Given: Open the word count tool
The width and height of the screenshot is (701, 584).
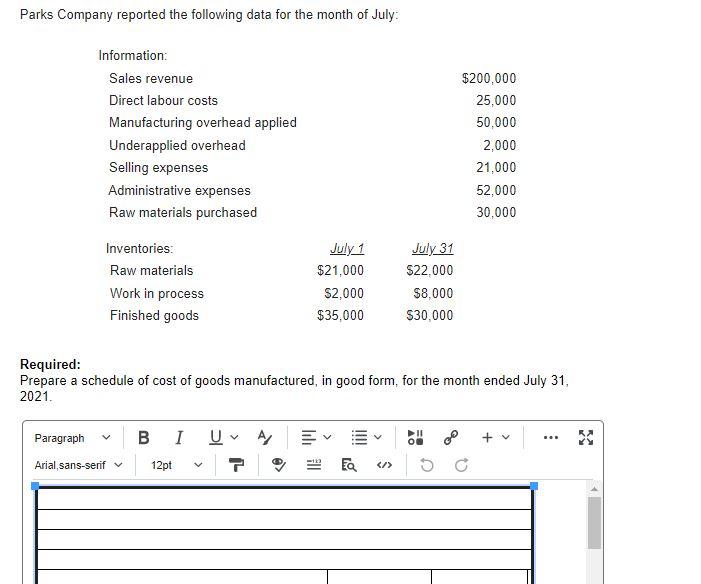Looking at the screenshot, I should pyautogui.click(x=314, y=466).
